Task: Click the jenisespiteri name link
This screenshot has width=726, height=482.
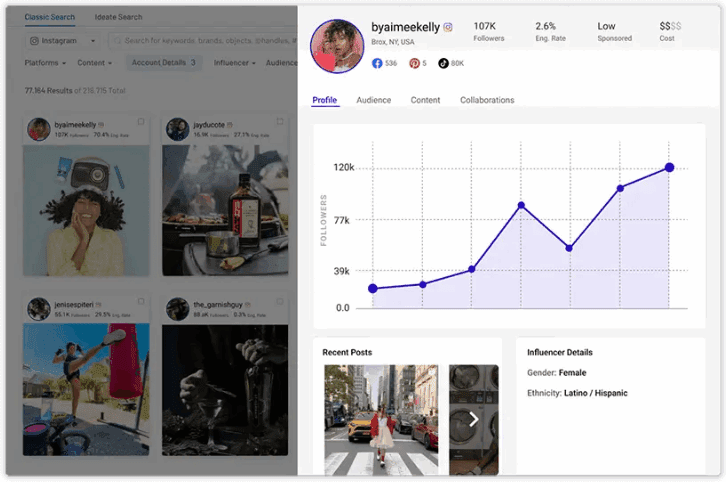Action: 74,304
